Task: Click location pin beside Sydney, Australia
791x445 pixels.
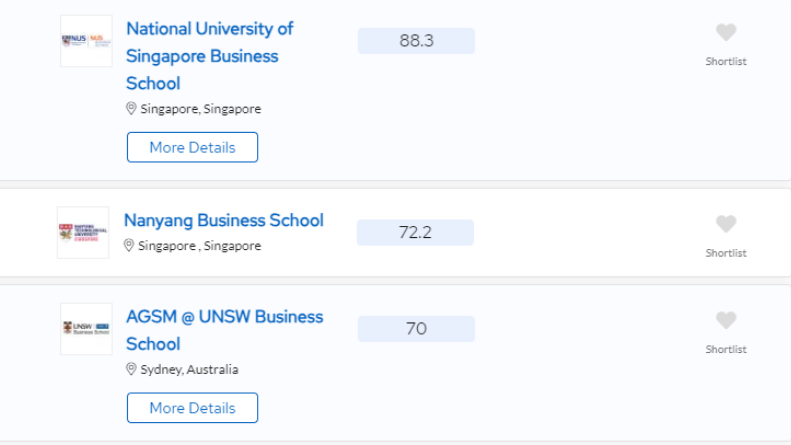Action: coord(131,369)
